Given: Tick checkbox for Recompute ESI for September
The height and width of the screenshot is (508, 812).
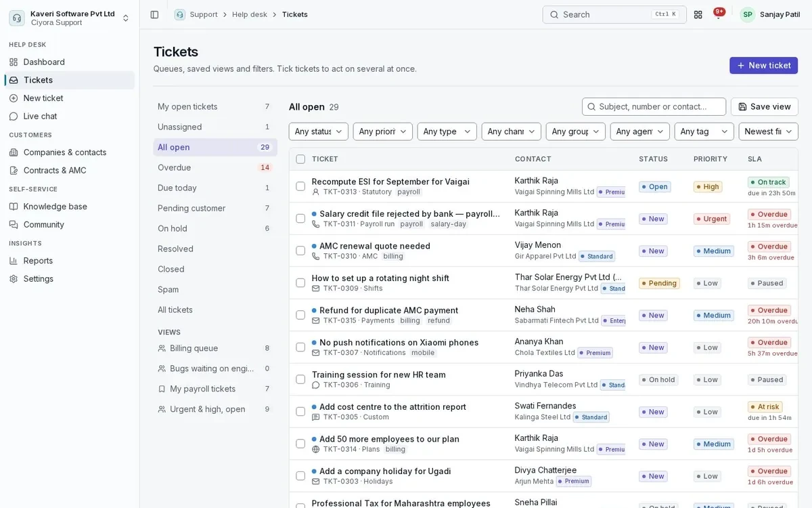Looking at the screenshot, I should [x=300, y=186].
